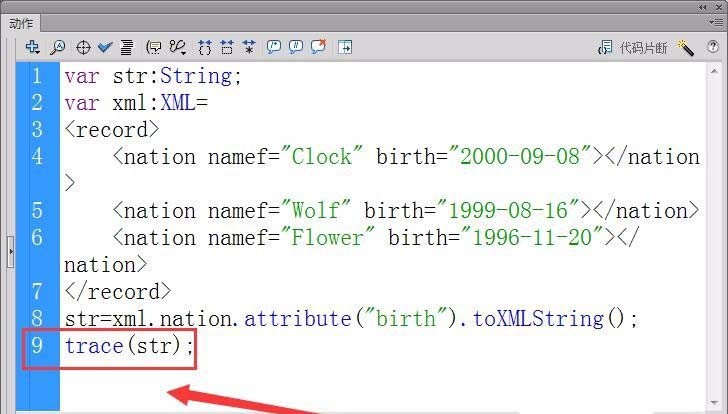Open the Find tool magnifier icon
This screenshot has width=728, height=414.
pos(58,47)
